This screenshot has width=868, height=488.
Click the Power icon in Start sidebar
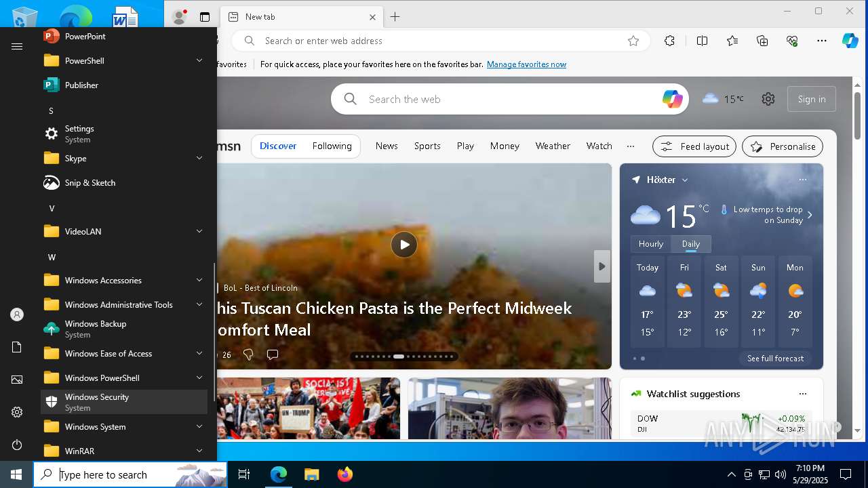point(17,445)
